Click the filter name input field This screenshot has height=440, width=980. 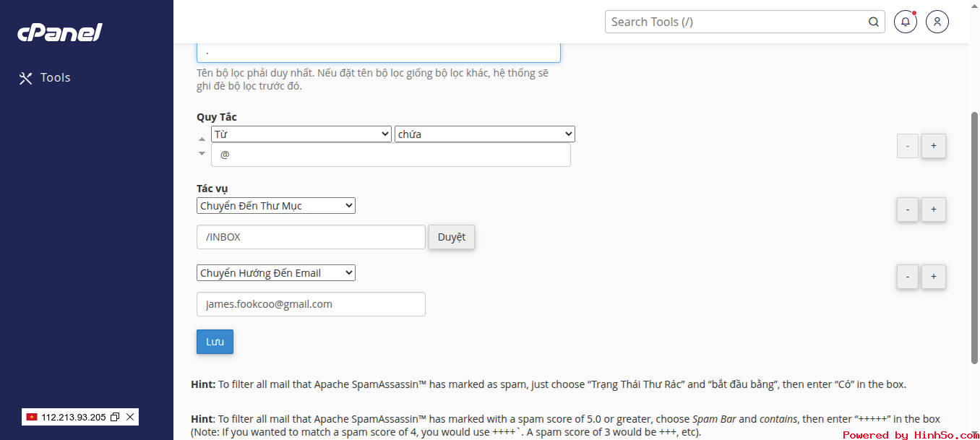pos(379,52)
